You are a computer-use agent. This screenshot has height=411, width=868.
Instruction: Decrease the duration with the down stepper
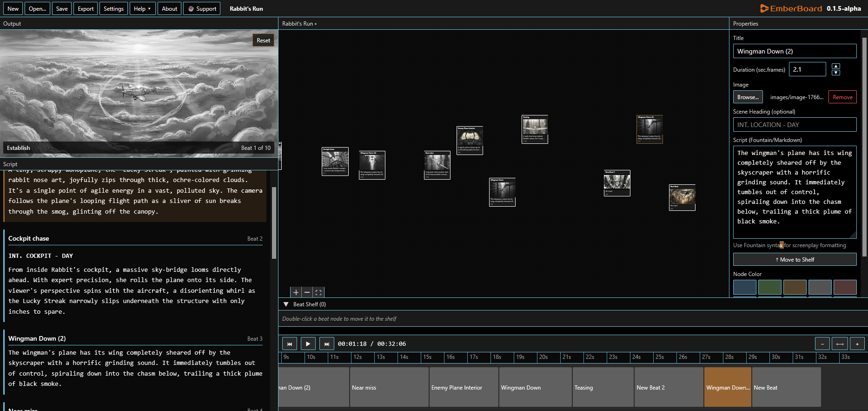[836, 73]
